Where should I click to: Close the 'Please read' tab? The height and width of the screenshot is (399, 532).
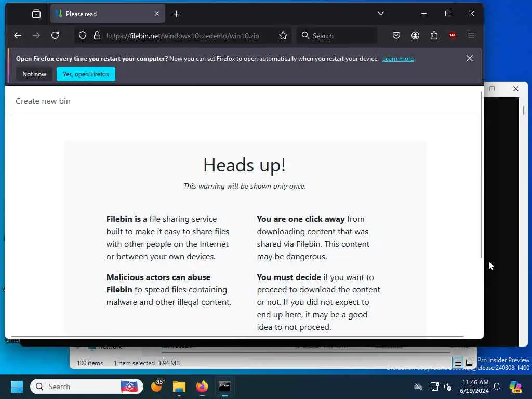click(157, 14)
